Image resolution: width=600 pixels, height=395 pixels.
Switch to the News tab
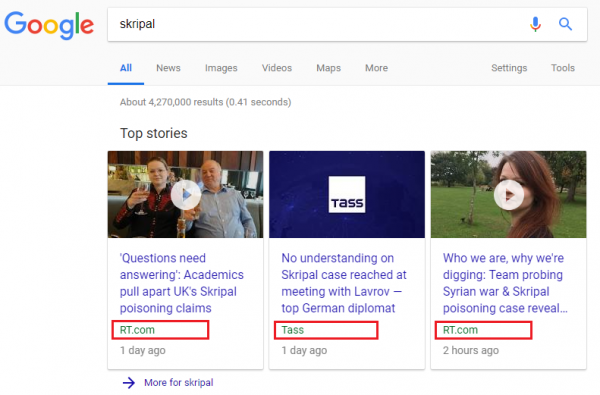point(168,68)
